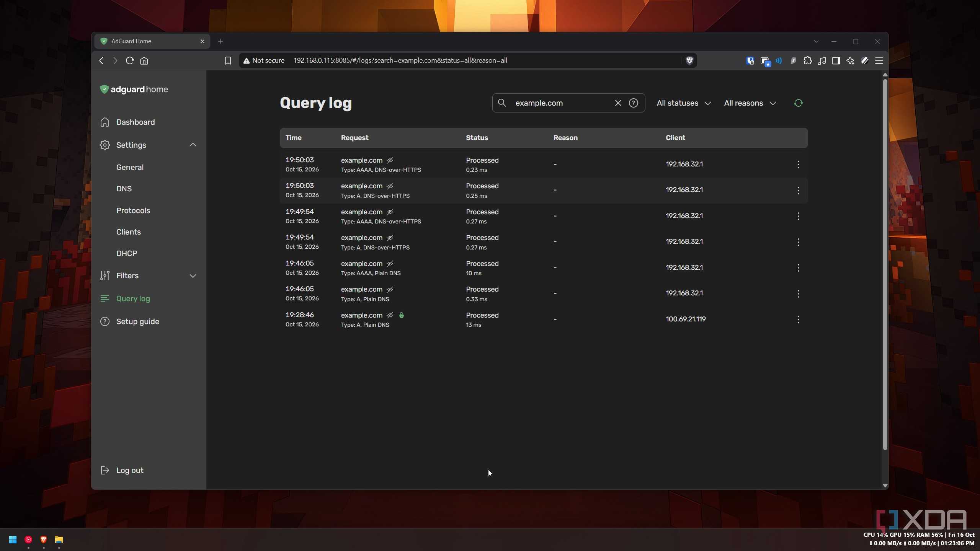Open search help question mark icon

[634, 103]
